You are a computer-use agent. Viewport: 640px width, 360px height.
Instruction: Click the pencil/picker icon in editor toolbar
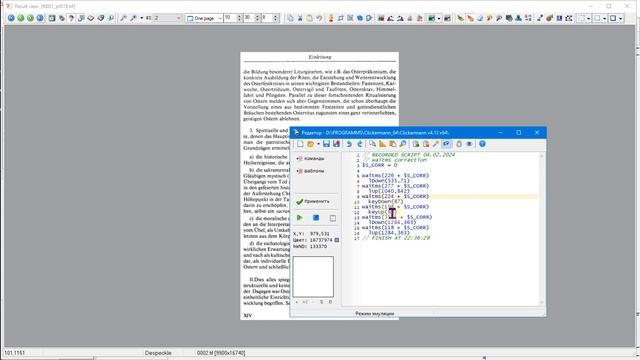pos(436,144)
